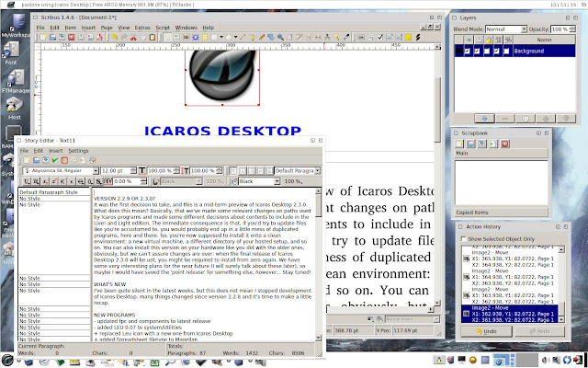Open the Insert menu in Story Editor
This screenshot has height=368, width=588.
pyautogui.click(x=56, y=151)
